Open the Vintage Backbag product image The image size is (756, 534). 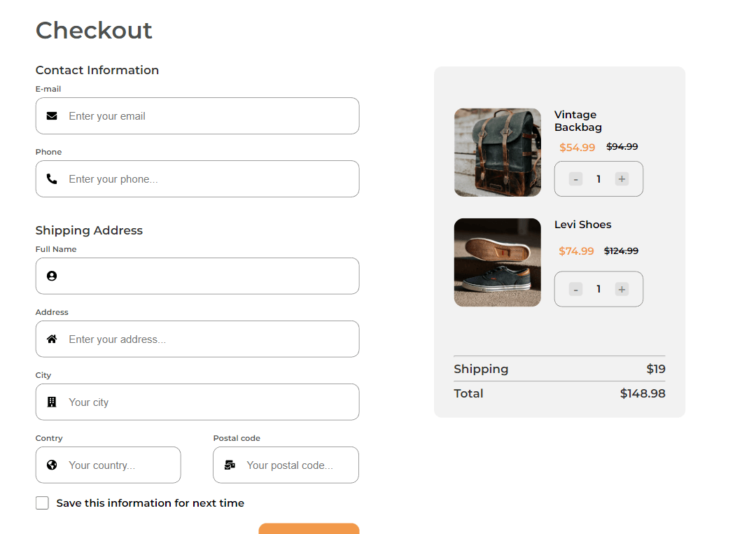(498, 153)
